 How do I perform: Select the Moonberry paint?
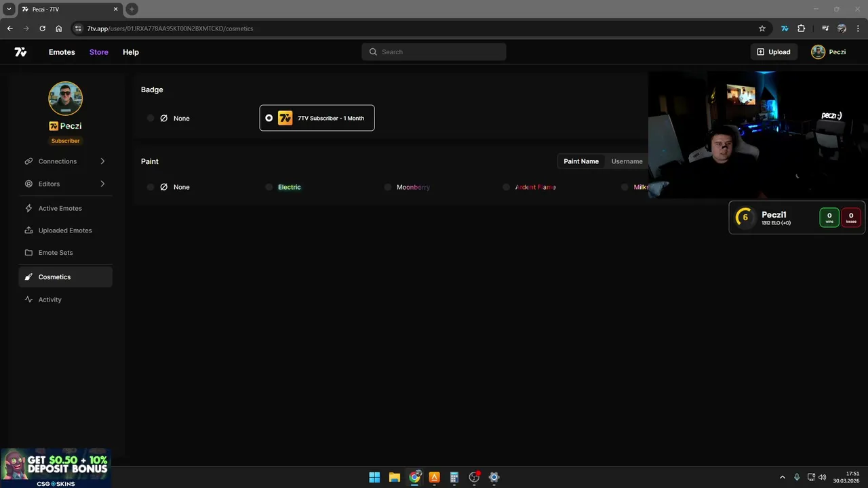click(407, 187)
